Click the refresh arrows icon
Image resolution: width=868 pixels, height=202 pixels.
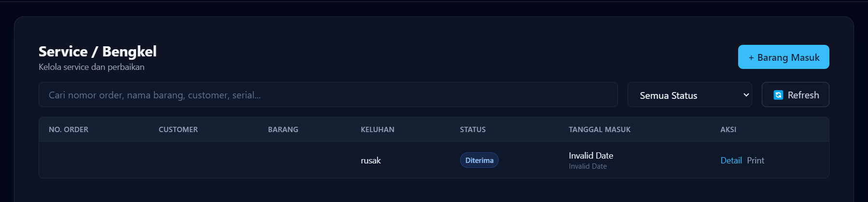(x=778, y=95)
